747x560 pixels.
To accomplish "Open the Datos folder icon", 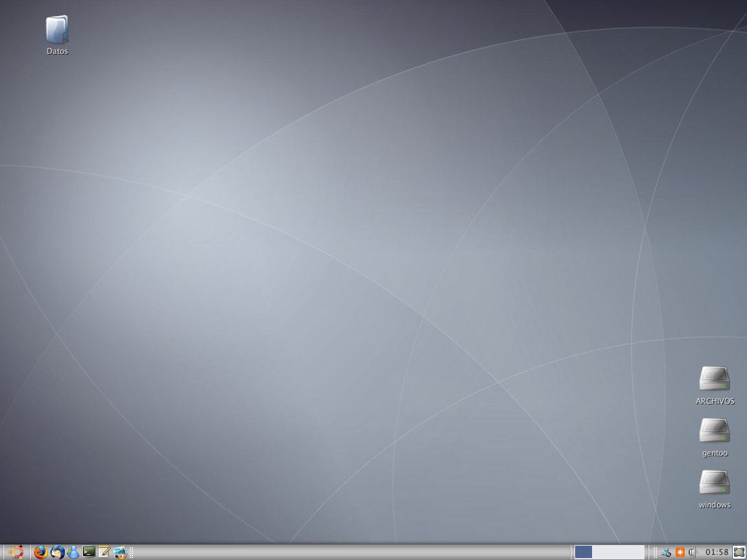I will click(x=57, y=30).
